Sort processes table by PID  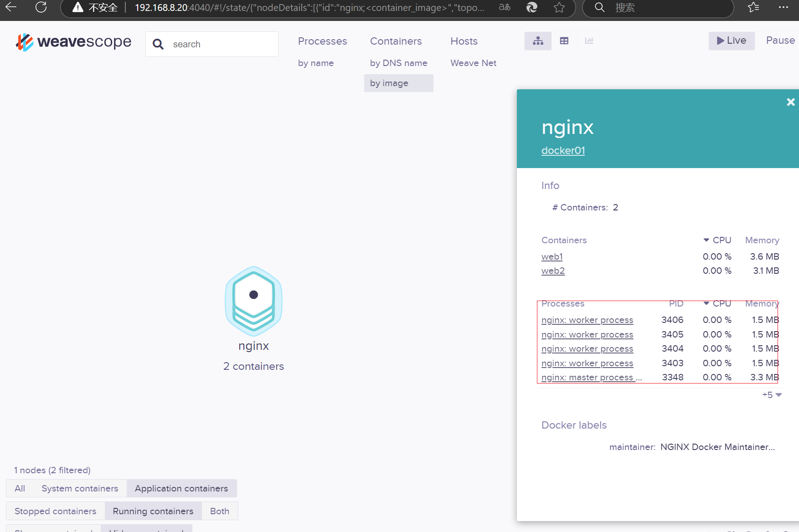[x=676, y=303]
